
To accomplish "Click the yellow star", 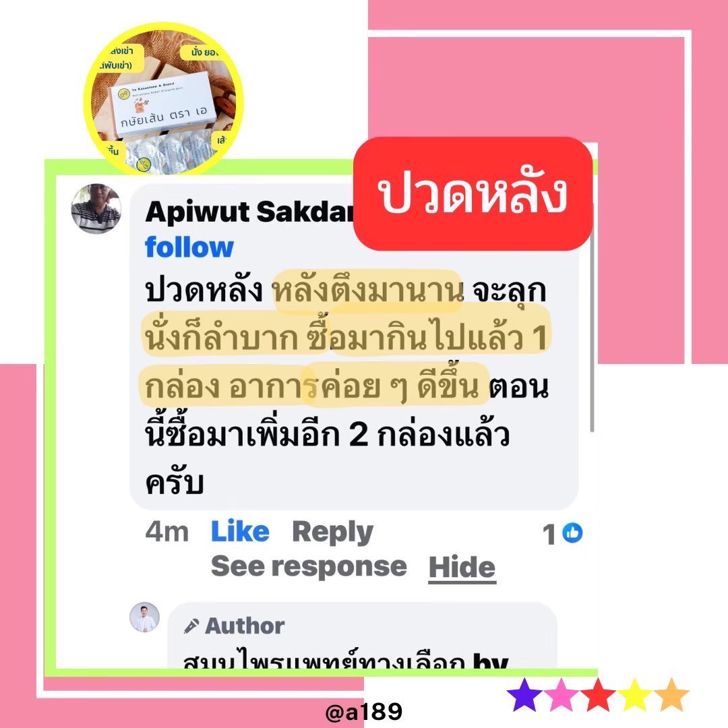I will (635, 695).
